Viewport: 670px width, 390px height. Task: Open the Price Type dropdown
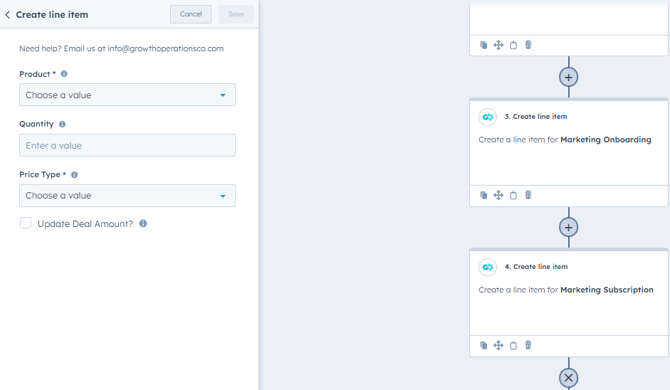click(127, 196)
